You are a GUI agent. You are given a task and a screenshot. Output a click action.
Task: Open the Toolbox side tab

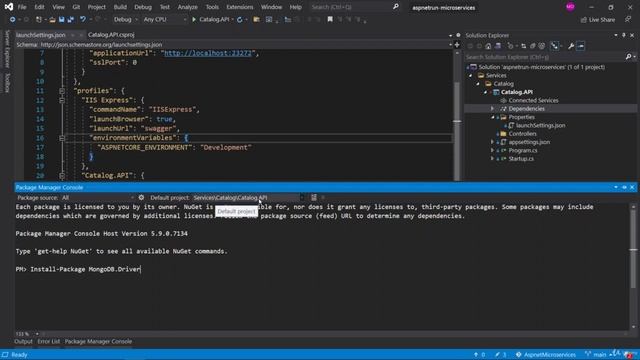click(x=7, y=82)
